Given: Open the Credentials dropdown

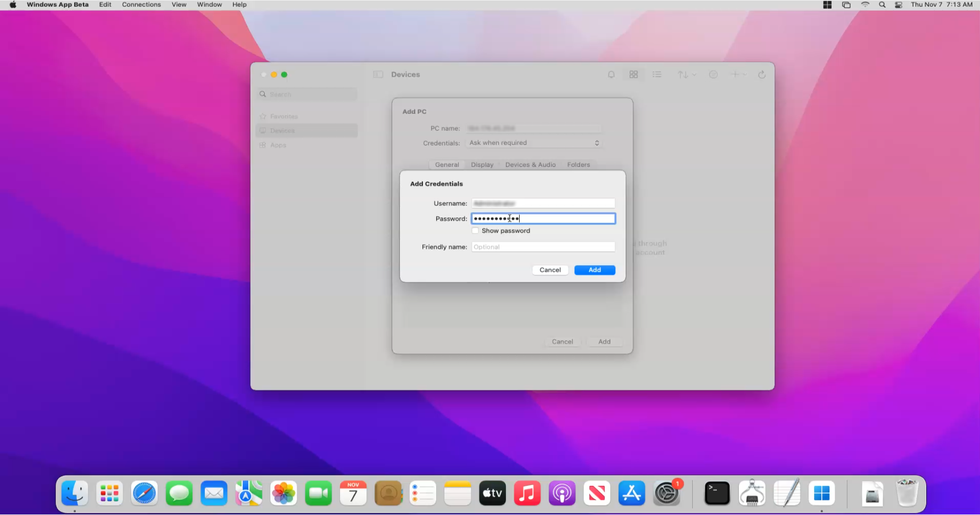Looking at the screenshot, I should [x=534, y=143].
